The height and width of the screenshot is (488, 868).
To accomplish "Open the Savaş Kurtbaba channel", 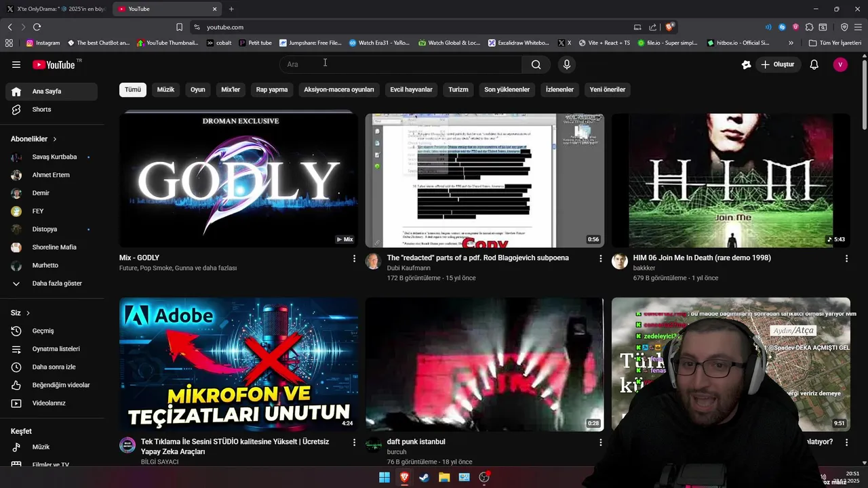I will [x=52, y=157].
